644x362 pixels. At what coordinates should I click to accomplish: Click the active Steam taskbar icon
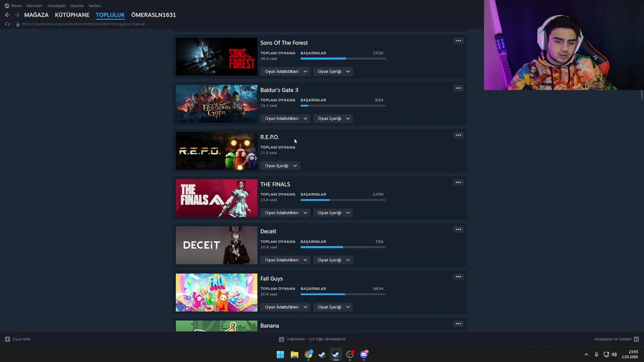[336, 354]
